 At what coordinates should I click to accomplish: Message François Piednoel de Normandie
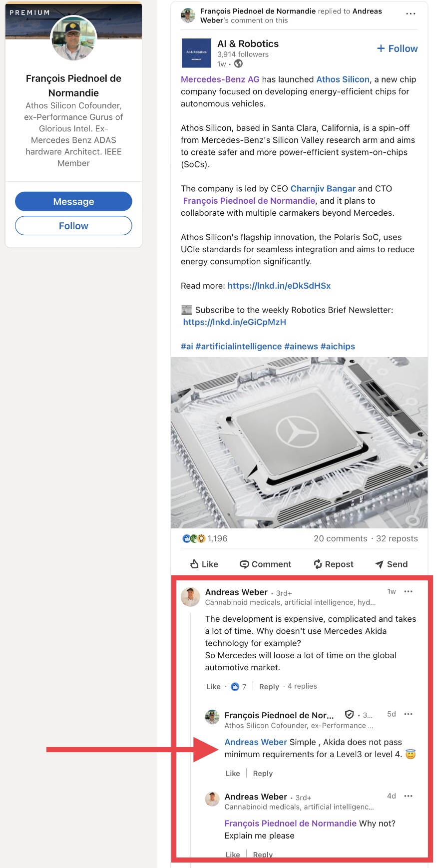pyautogui.click(x=73, y=201)
